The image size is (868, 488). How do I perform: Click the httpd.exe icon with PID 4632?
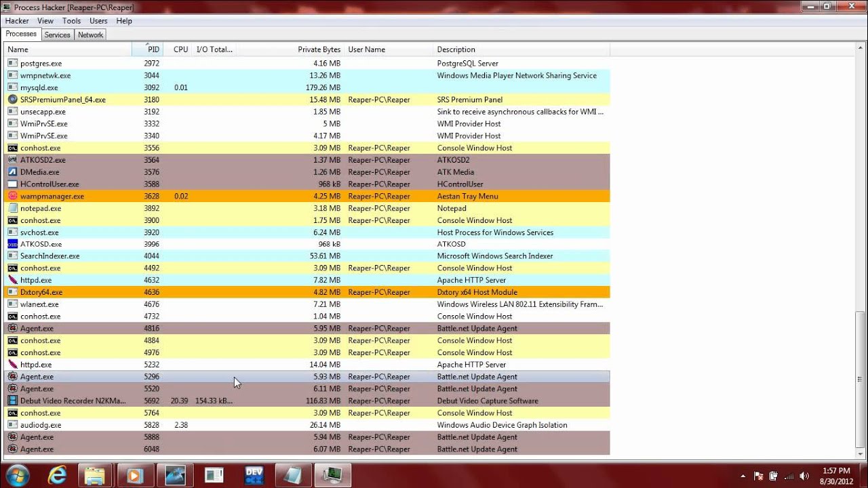click(12, 280)
